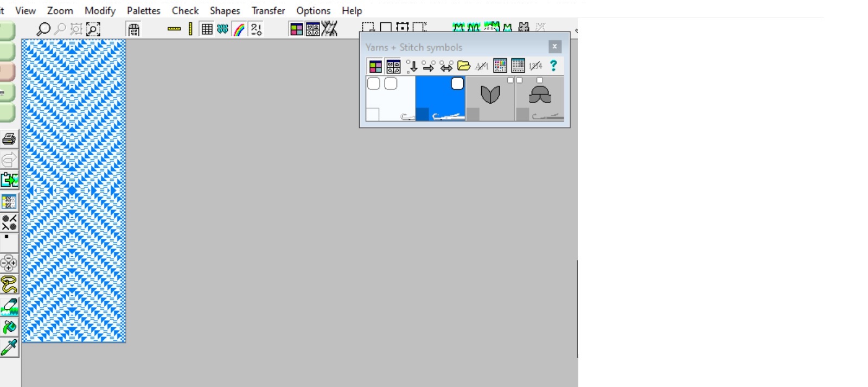868x387 pixels.
Task: Show the horizontal yellow ruler
Action: 174,29
